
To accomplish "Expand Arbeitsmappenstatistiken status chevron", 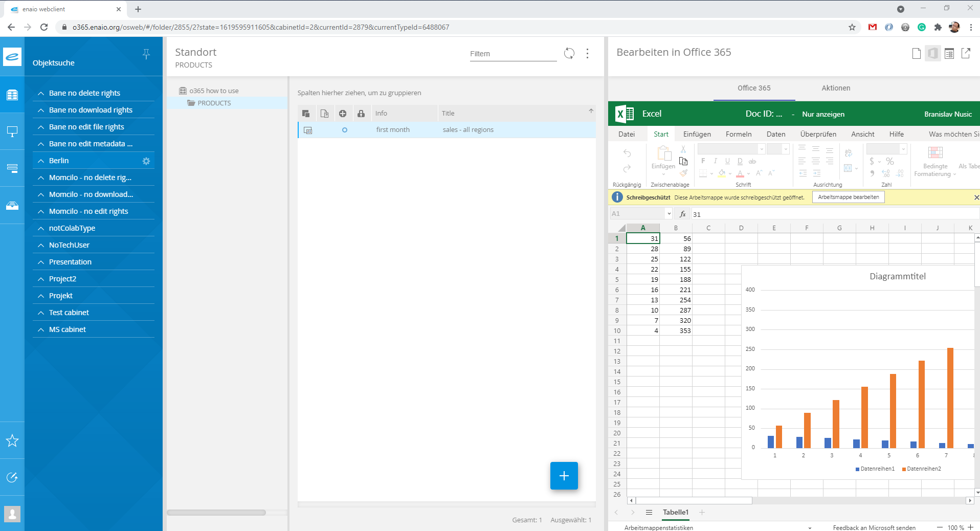I will tap(810, 527).
